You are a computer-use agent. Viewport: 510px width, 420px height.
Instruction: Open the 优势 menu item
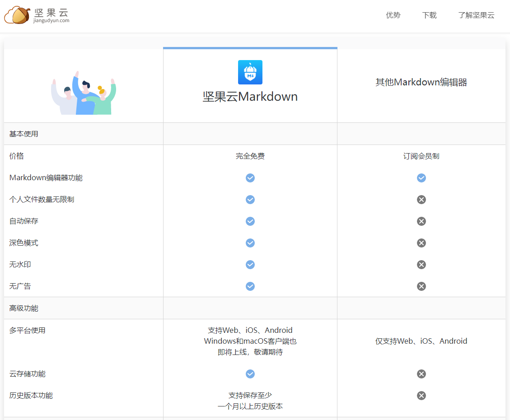(393, 15)
